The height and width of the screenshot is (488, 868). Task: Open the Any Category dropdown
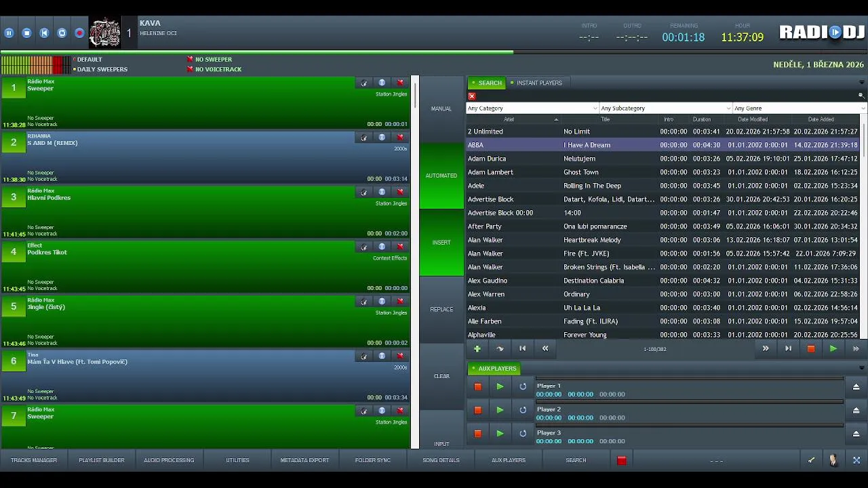[532, 108]
